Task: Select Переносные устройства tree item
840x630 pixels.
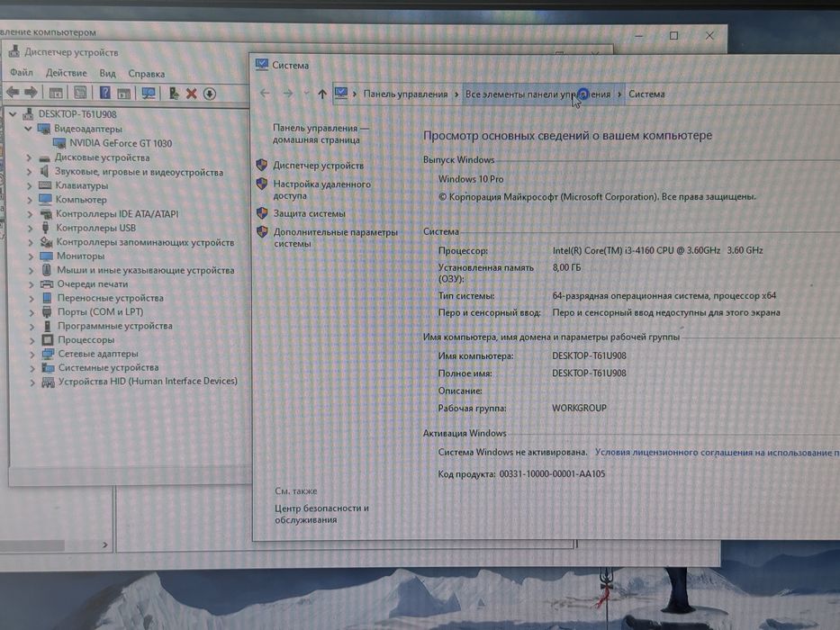Action: click(x=111, y=298)
